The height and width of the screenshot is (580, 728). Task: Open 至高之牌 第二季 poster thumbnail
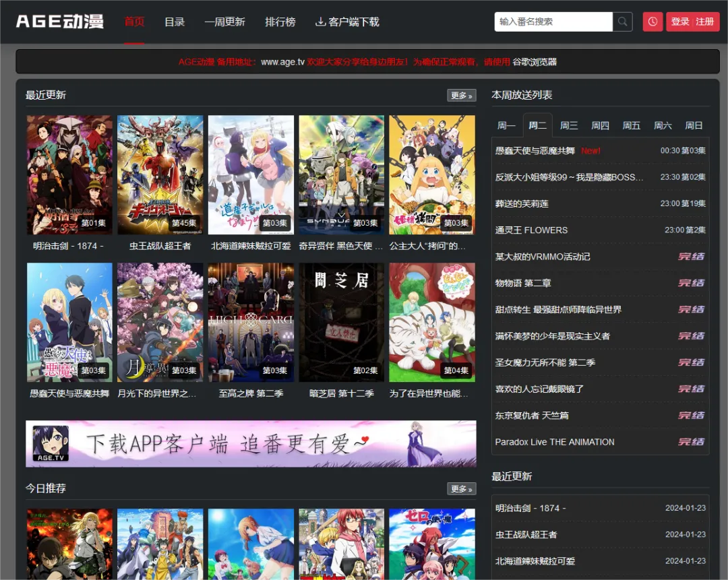point(251,323)
